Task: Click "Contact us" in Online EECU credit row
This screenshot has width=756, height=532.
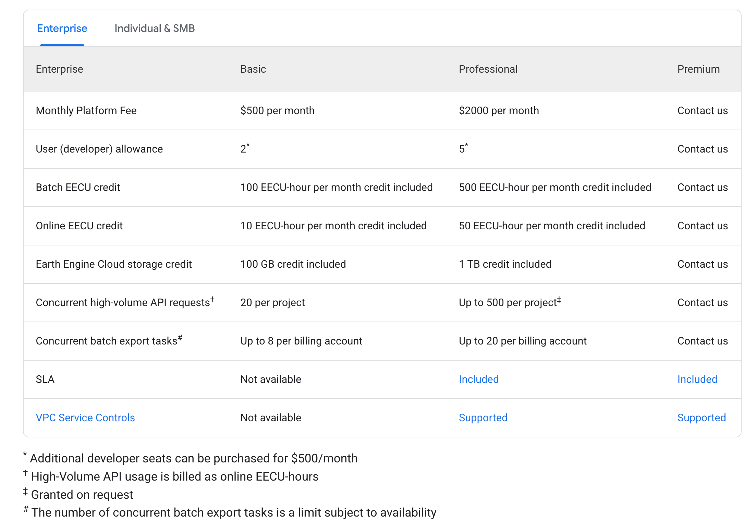Action: pyautogui.click(x=703, y=226)
